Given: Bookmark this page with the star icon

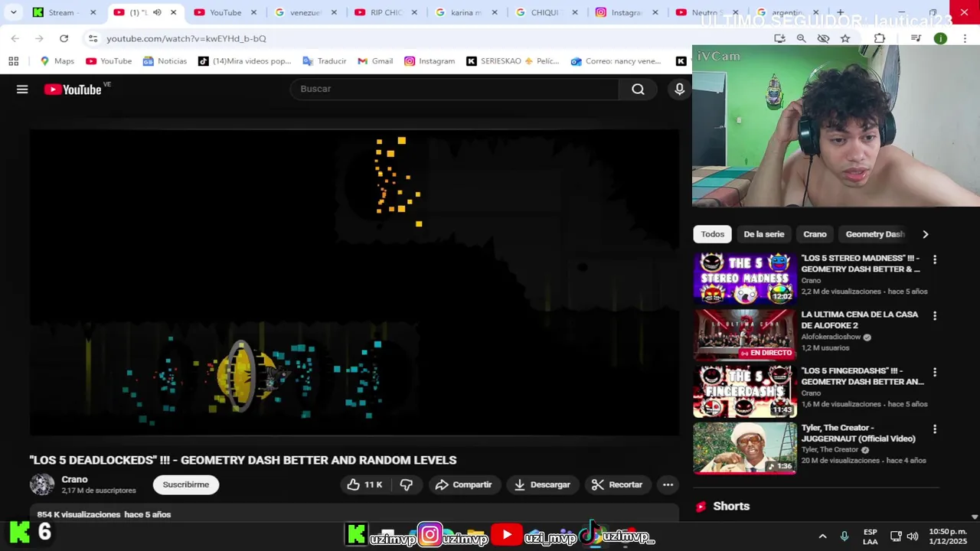Looking at the screenshot, I should click(x=845, y=38).
